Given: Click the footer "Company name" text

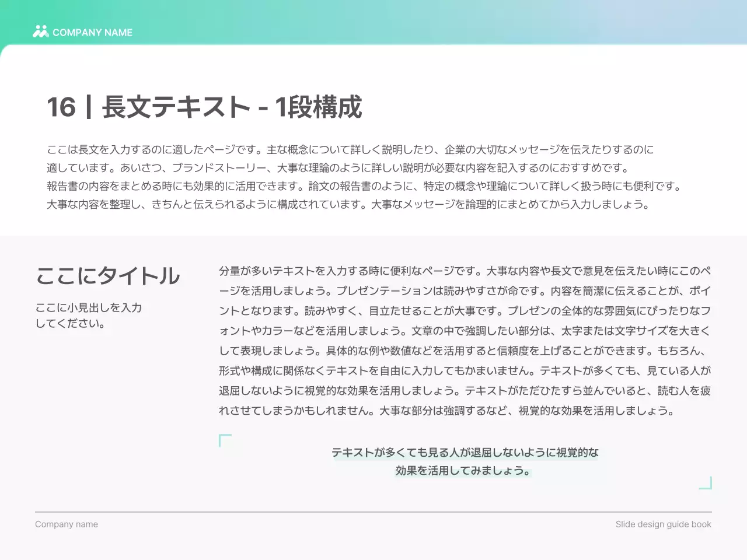Looking at the screenshot, I should pos(67,524).
